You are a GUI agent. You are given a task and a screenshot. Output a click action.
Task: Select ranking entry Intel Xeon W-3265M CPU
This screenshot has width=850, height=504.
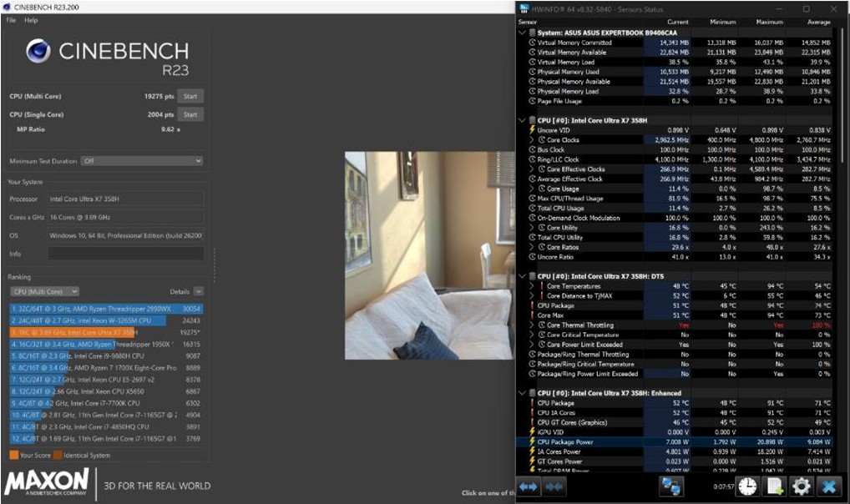[x=106, y=320]
